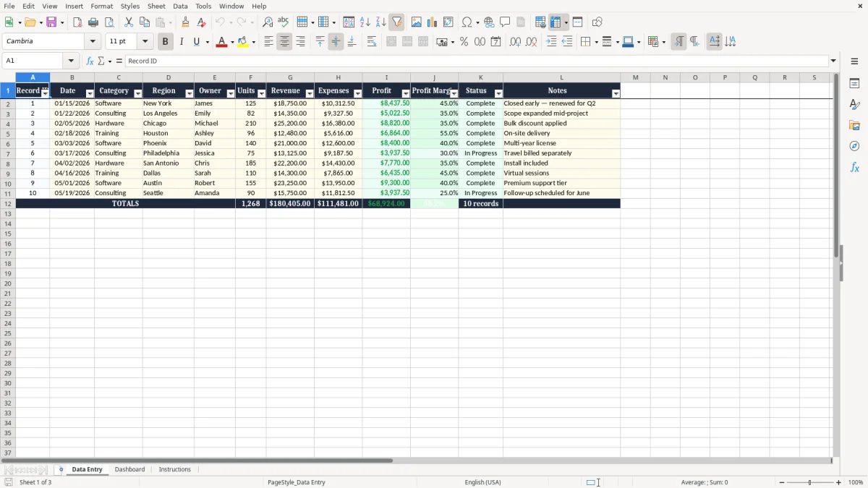
Task: Expand Name Box dropdown
Action: tap(71, 61)
